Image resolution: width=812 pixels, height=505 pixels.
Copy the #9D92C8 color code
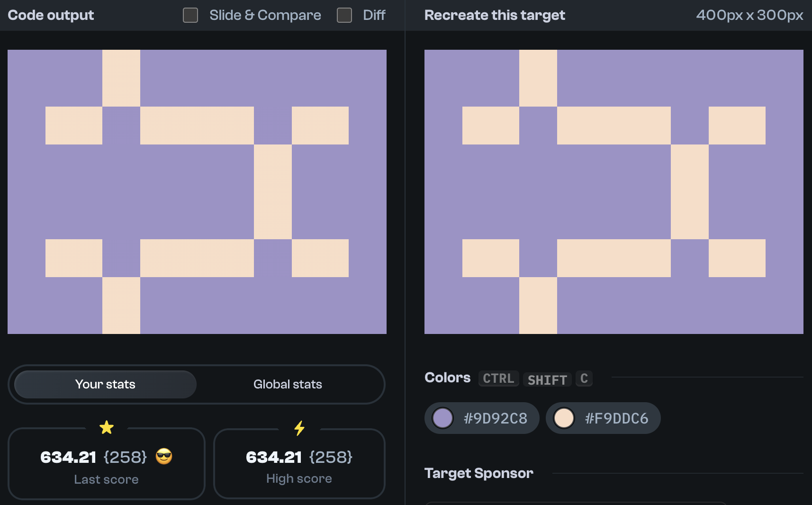tap(495, 418)
